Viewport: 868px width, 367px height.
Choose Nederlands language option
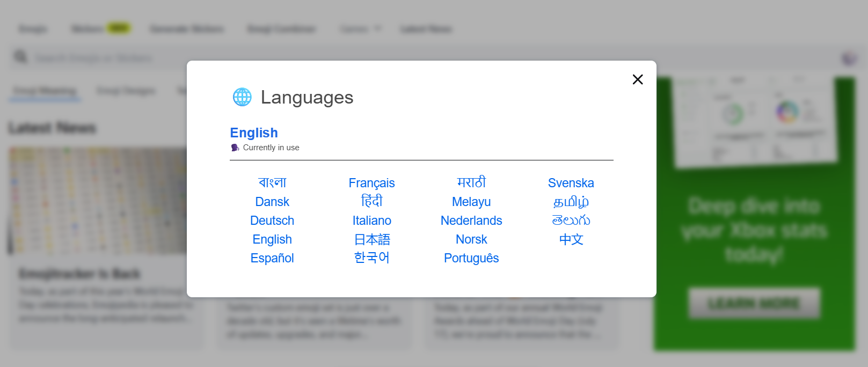coord(471,221)
